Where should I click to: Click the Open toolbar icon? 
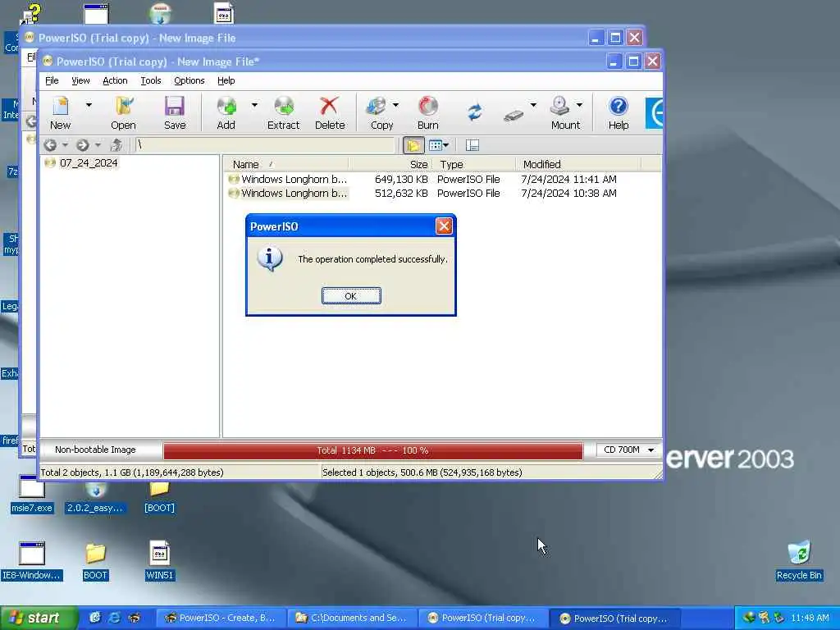pos(124,107)
